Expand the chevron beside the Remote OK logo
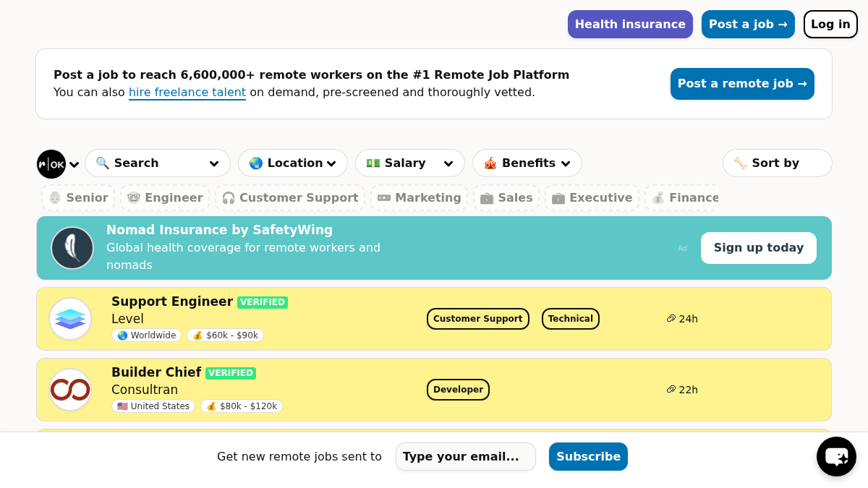868x488 pixels. point(74,165)
